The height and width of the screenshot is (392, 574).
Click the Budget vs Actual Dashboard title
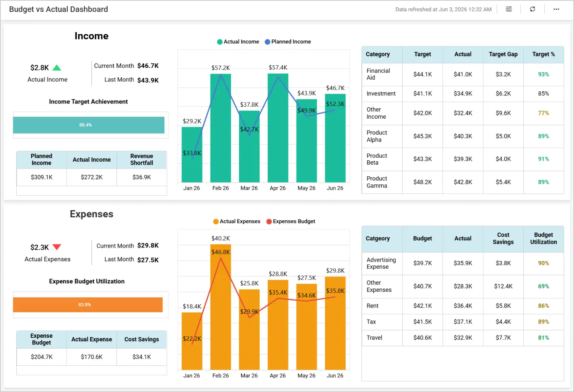click(x=58, y=9)
